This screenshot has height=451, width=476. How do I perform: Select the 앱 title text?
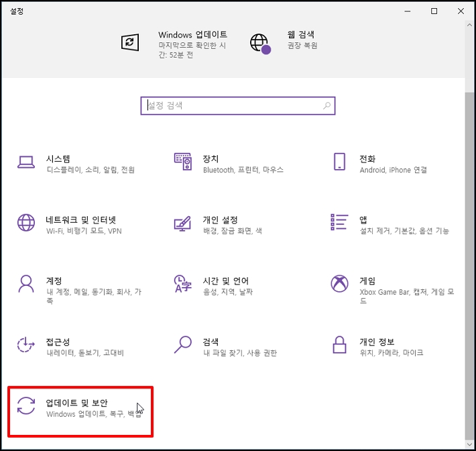[x=363, y=219]
